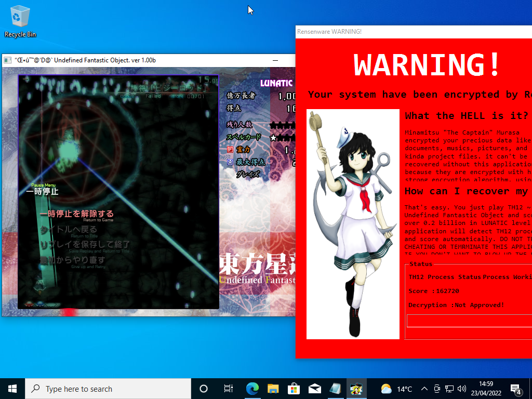The height and width of the screenshot is (399, 532).
Task: Open Microsoft Edge from the taskbar
Action: click(x=252, y=389)
